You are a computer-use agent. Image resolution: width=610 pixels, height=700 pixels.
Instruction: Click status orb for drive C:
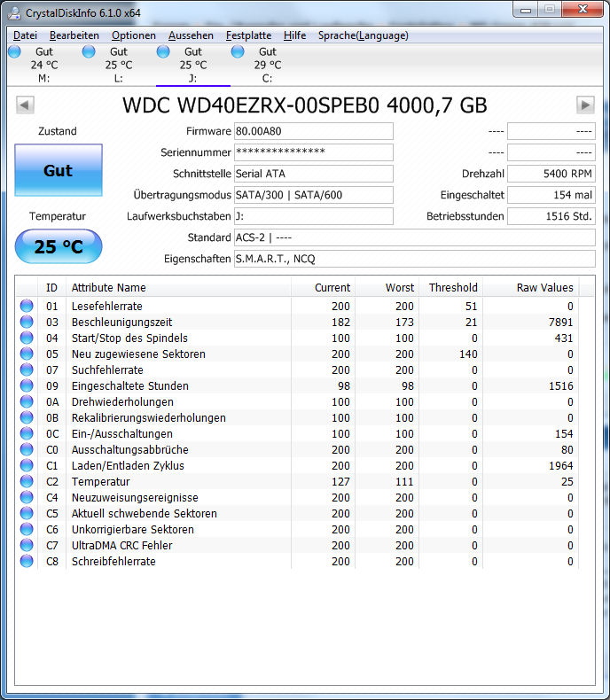click(x=238, y=51)
